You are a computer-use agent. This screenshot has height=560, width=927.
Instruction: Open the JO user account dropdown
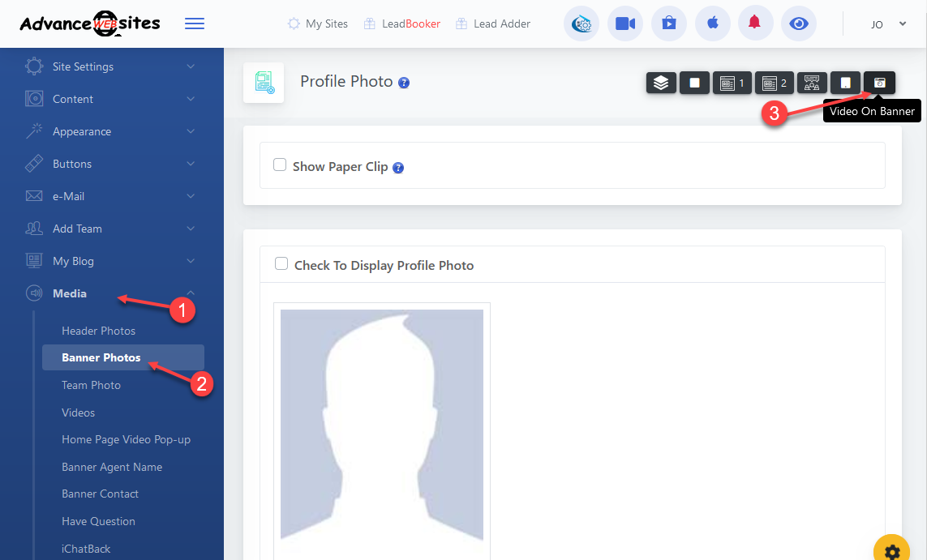click(888, 24)
